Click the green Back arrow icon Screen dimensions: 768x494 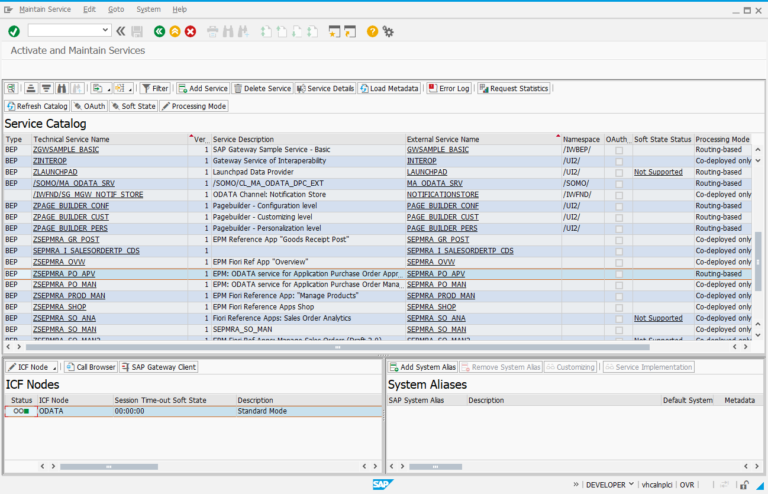[x=159, y=31]
